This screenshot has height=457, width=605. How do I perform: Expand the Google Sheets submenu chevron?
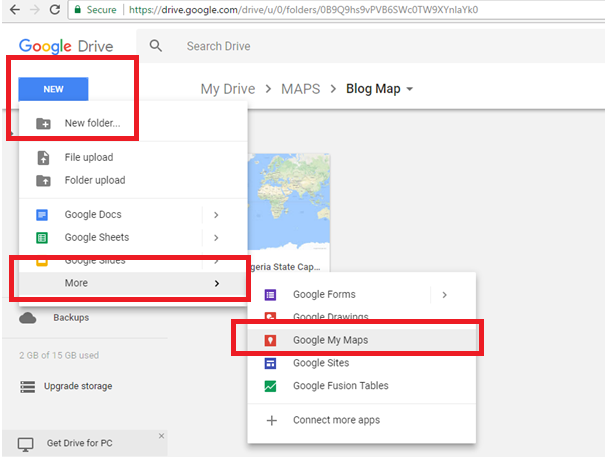point(216,238)
